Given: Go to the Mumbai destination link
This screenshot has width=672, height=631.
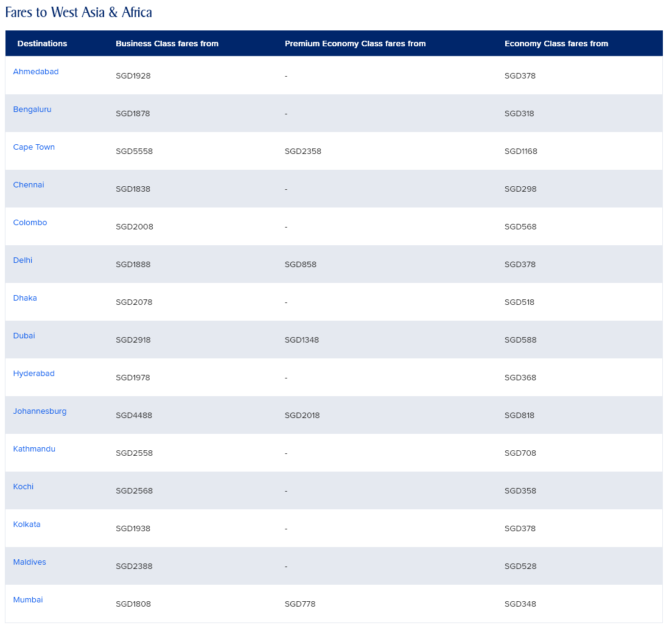Looking at the screenshot, I should (x=28, y=600).
